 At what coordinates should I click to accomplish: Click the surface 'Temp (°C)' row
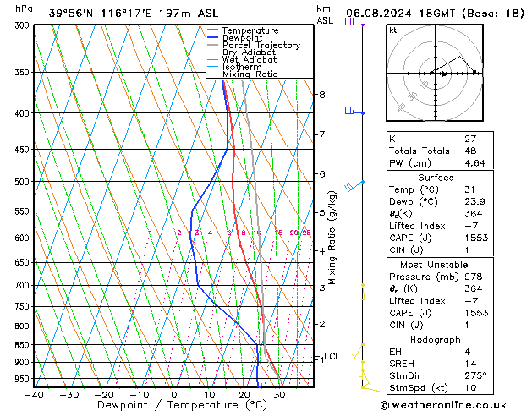[x=440, y=189]
